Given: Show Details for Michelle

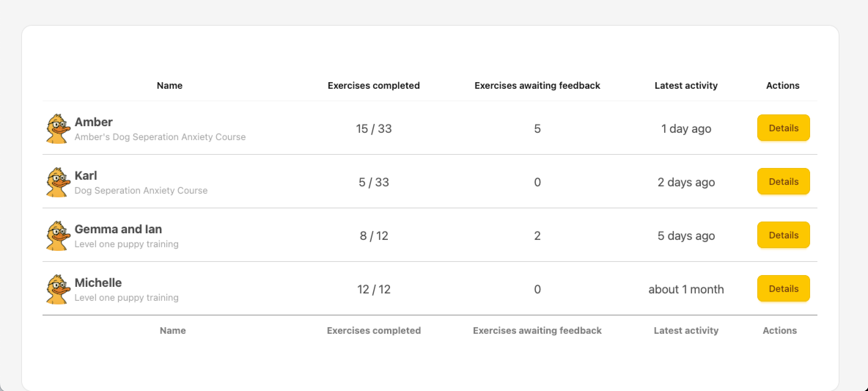Looking at the screenshot, I should (783, 289).
